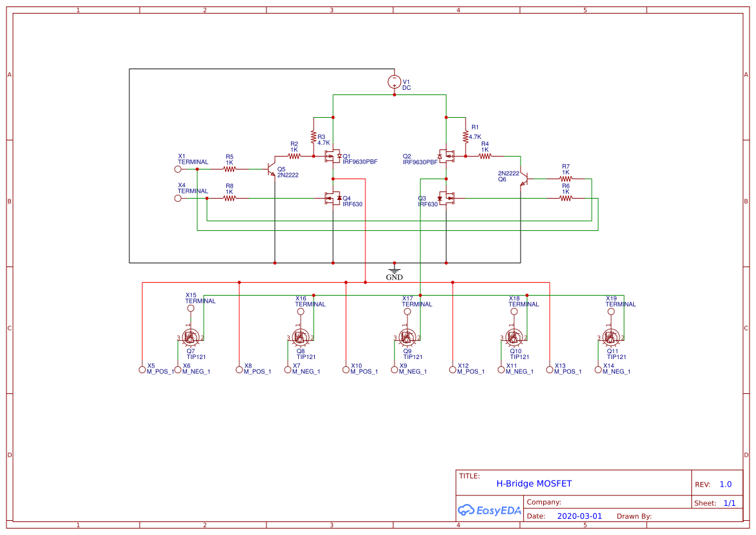Select the Q3 IRF630 MOSFET symbol
This screenshot has width=756, height=535.
coord(446,198)
